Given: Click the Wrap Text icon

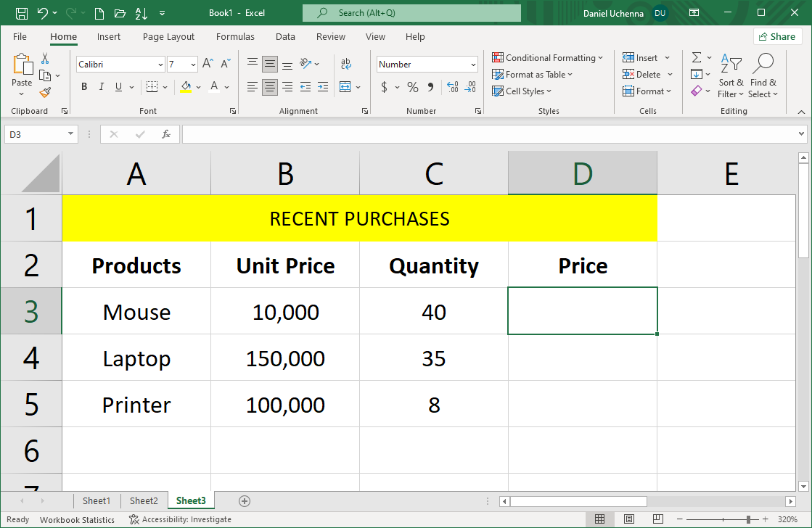Looking at the screenshot, I should [345, 63].
